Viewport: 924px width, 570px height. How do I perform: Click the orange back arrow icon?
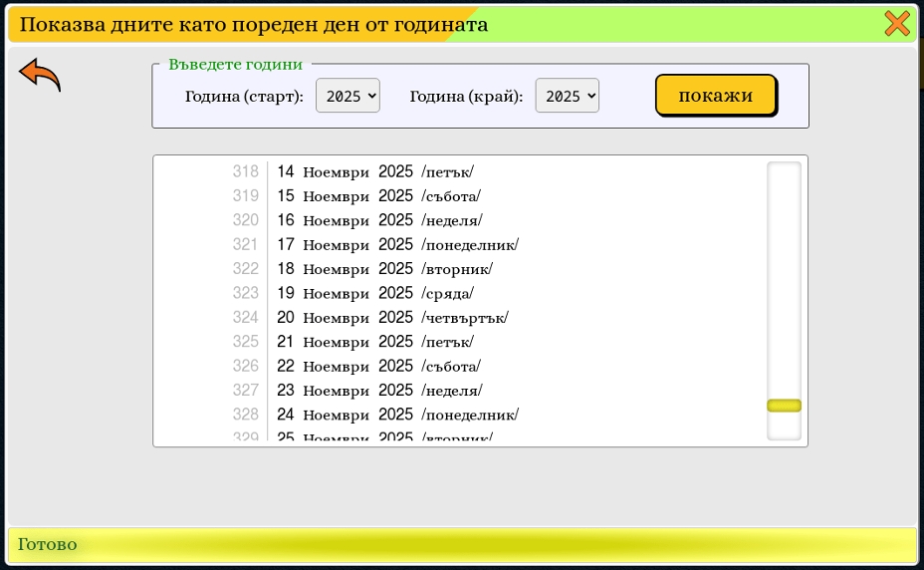[40, 75]
